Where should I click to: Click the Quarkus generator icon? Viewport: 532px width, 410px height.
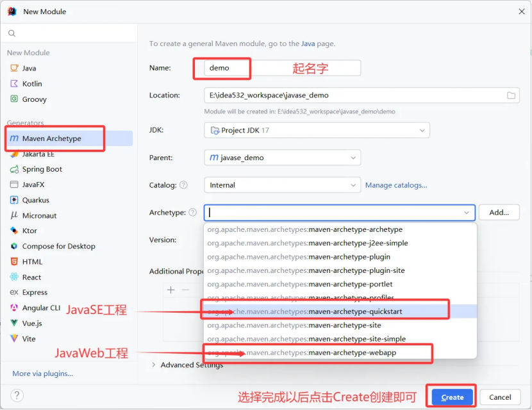point(14,200)
